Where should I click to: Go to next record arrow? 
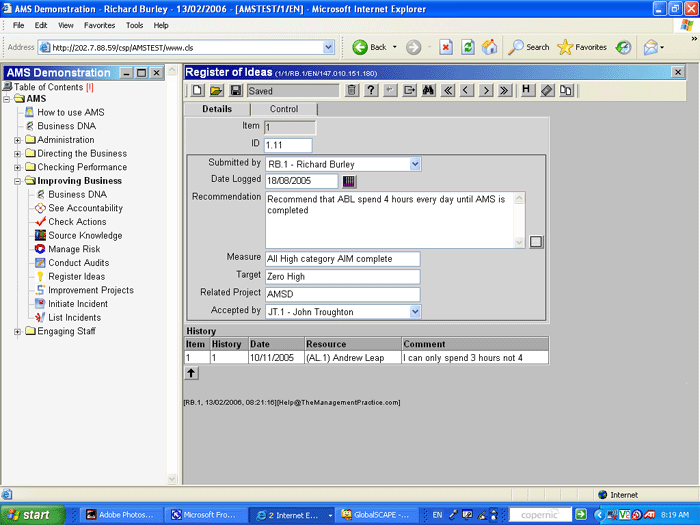coord(486,91)
